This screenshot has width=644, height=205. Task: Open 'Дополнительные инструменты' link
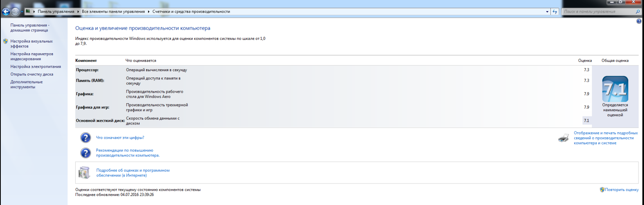coord(27,85)
